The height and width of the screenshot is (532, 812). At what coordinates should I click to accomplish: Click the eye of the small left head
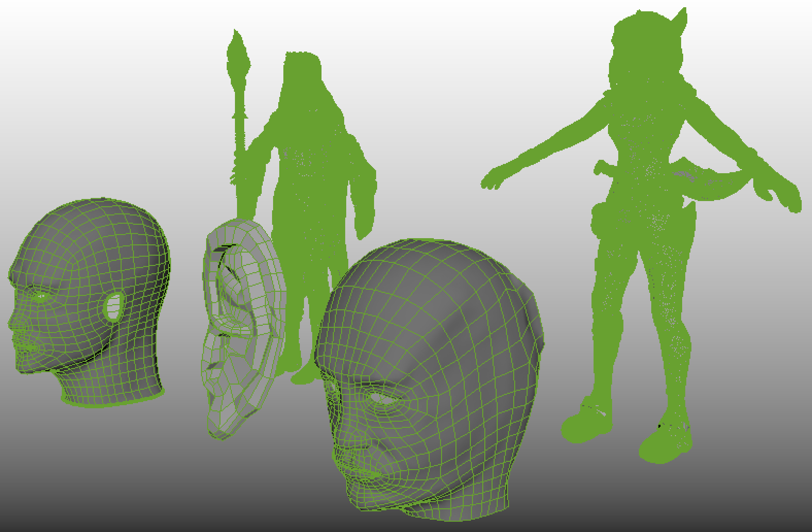tap(40, 296)
